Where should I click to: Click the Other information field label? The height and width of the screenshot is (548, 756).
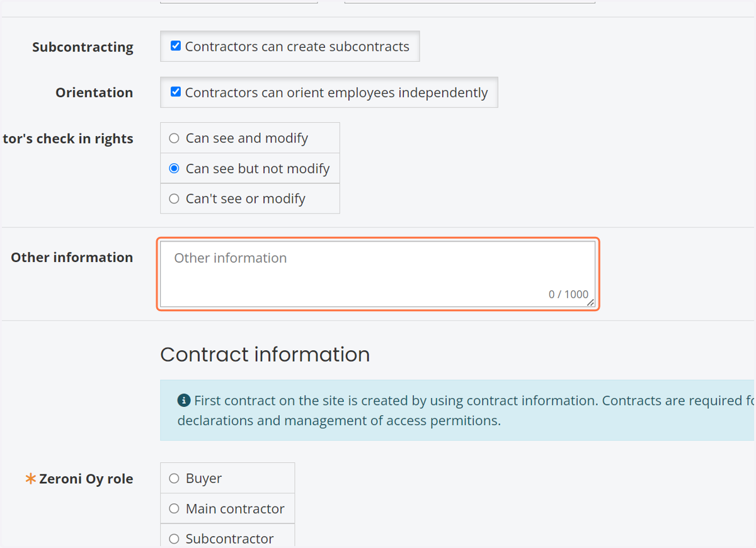72,257
